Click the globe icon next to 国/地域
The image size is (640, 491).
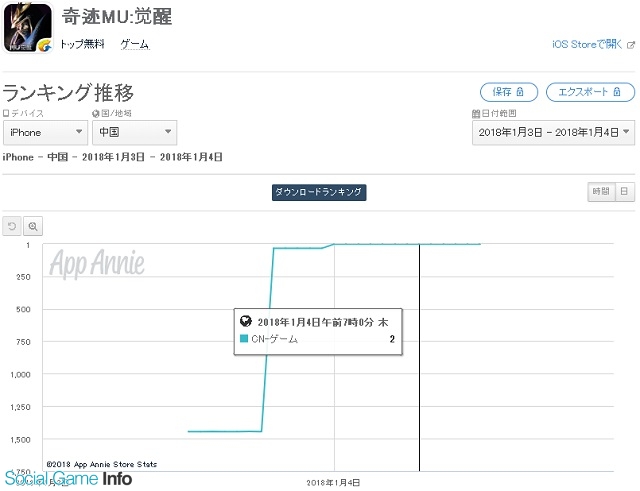(x=96, y=113)
